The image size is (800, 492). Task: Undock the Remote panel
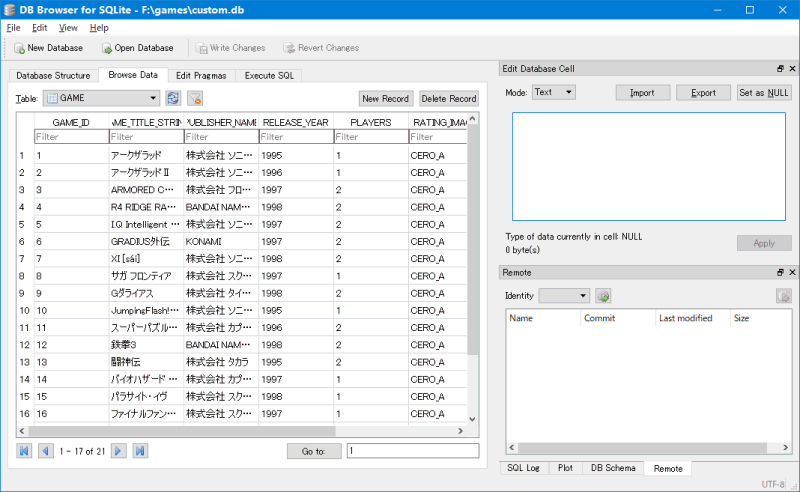(x=780, y=273)
